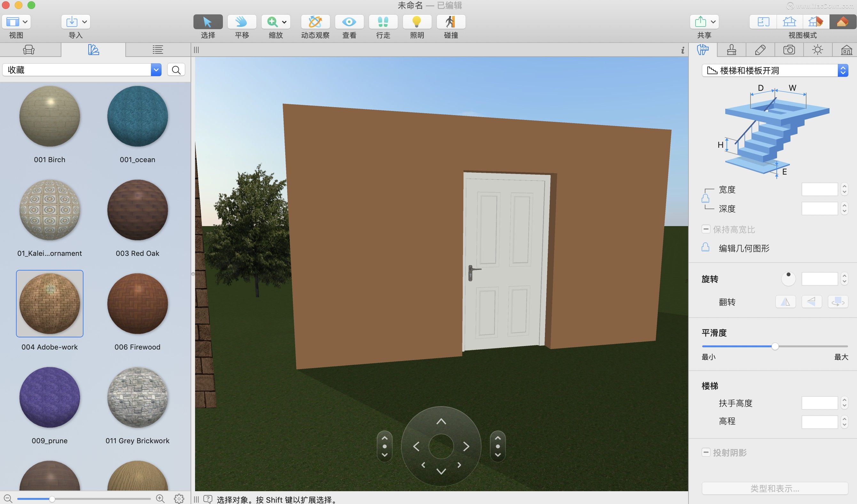Image resolution: width=857 pixels, height=504 pixels.
Task: Open the sun light inspector tab
Action: tap(818, 50)
